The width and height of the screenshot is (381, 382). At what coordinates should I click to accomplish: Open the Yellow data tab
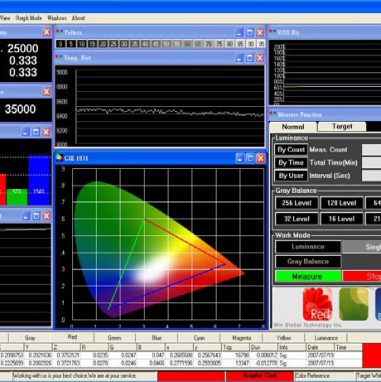(x=284, y=338)
